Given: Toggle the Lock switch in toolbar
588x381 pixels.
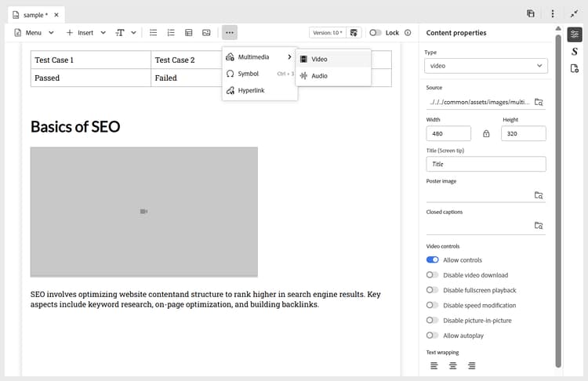Looking at the screenshot, I should 376,33.
